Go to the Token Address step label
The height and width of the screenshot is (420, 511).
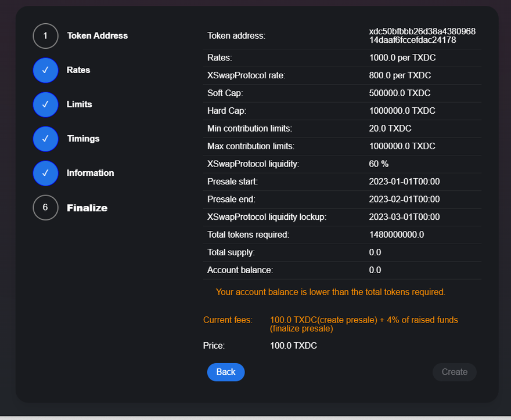[97, 35]
